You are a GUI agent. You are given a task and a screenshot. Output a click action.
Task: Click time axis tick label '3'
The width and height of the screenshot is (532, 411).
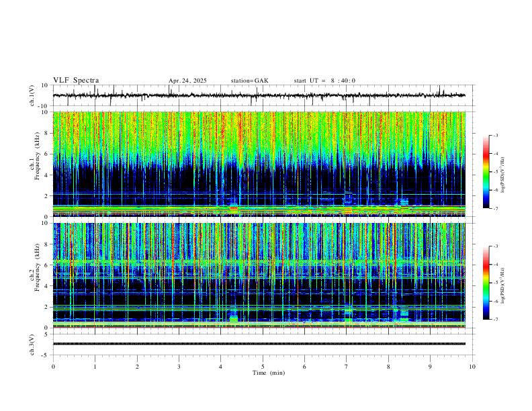pyautogui.click(x=179, y=367)
